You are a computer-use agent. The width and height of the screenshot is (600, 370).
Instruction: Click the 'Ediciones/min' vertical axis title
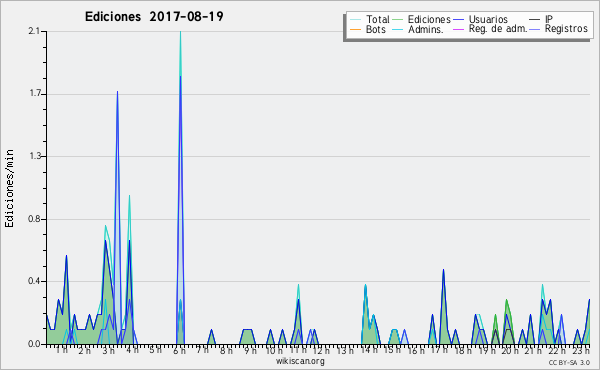(x=9, y=188)
